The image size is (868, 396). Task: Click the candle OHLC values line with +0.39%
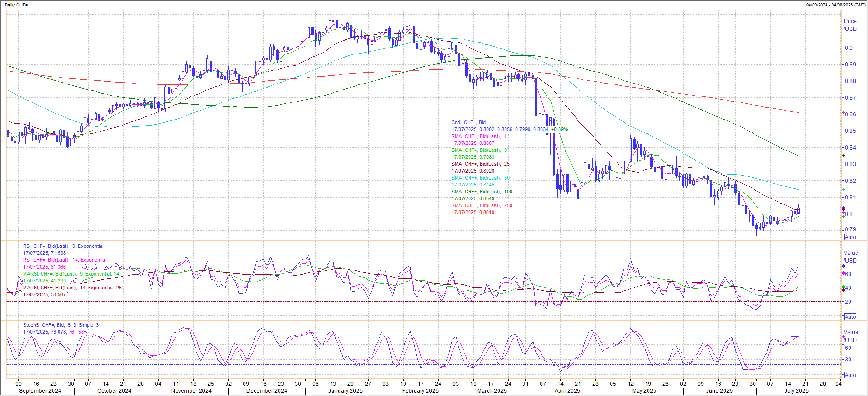click(x=510, y=130)
